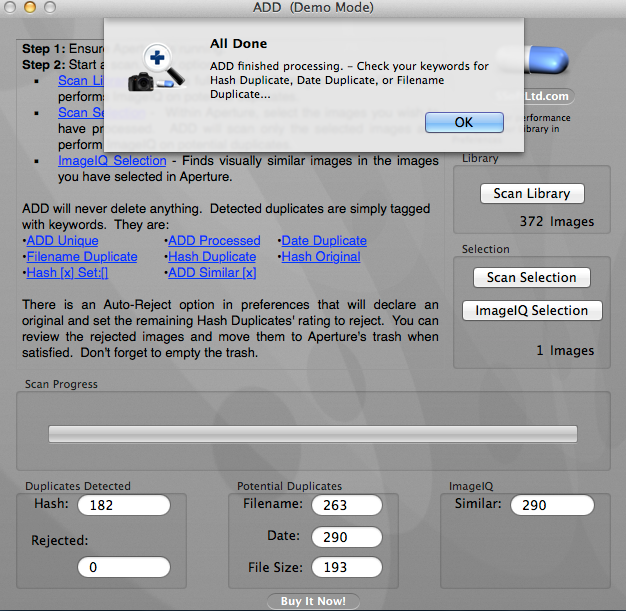
Task: Open the Filename Duplicate keyword link
Action: [82, 256]
